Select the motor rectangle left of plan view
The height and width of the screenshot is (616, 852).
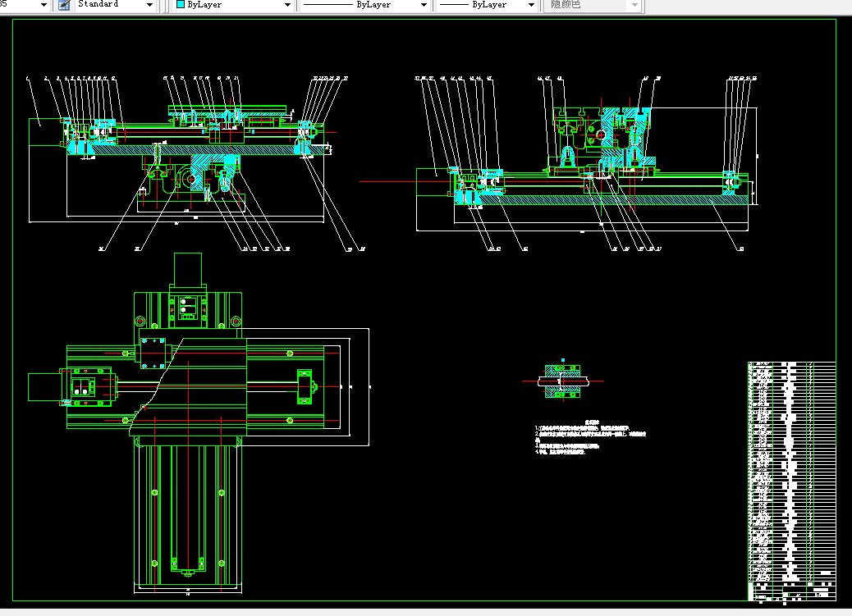(x=44, y=387)
